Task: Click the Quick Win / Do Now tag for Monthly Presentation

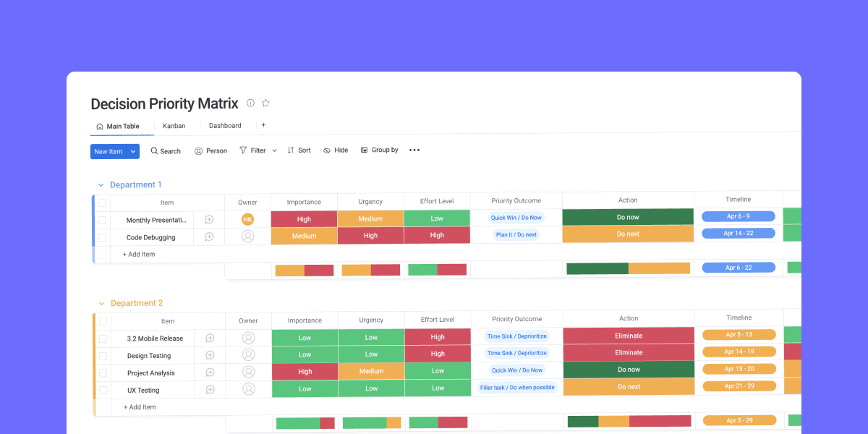Action: [x=516, y=218]
